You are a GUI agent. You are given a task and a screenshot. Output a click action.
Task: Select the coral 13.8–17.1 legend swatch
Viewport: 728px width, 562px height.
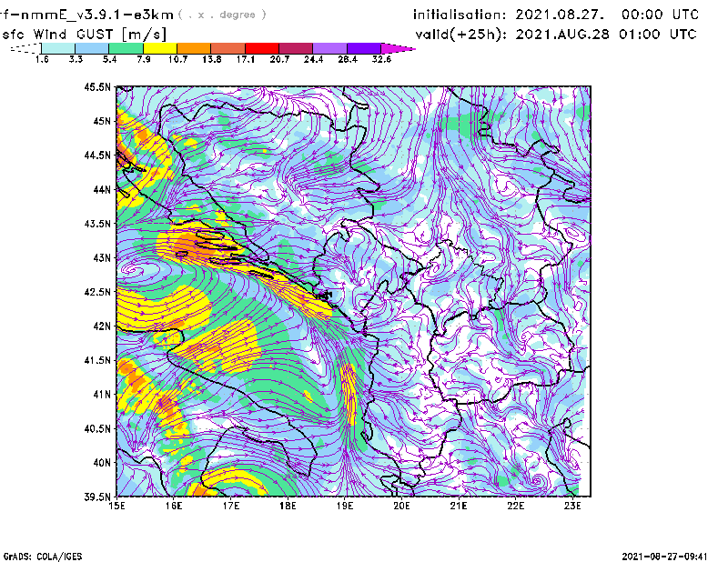(228, 48)
